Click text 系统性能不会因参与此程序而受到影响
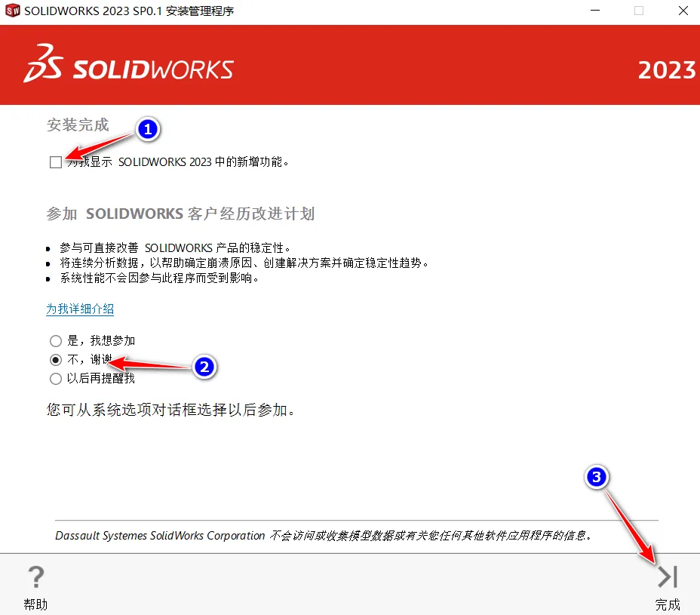Viewport: 700px width, 615px height. [x=159, y=278]
